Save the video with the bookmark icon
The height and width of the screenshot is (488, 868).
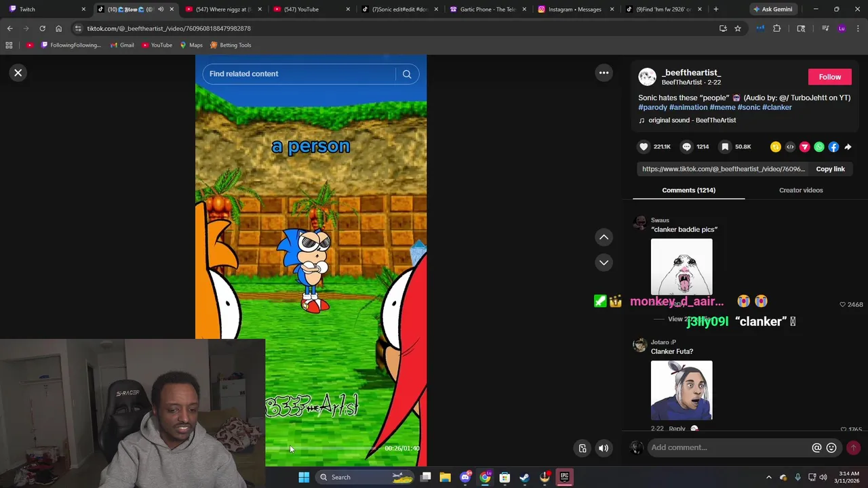pyautogui.click(x=725, y=146)
